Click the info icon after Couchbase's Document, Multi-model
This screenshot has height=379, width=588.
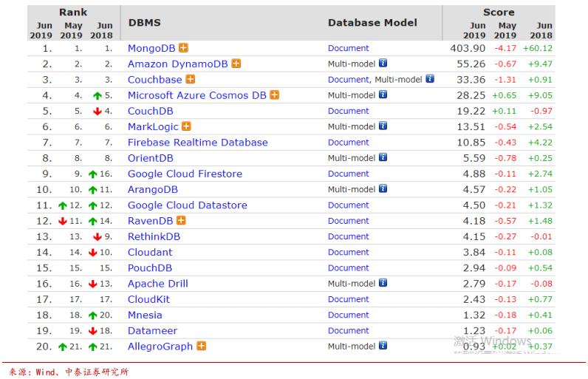pos(430,79)
